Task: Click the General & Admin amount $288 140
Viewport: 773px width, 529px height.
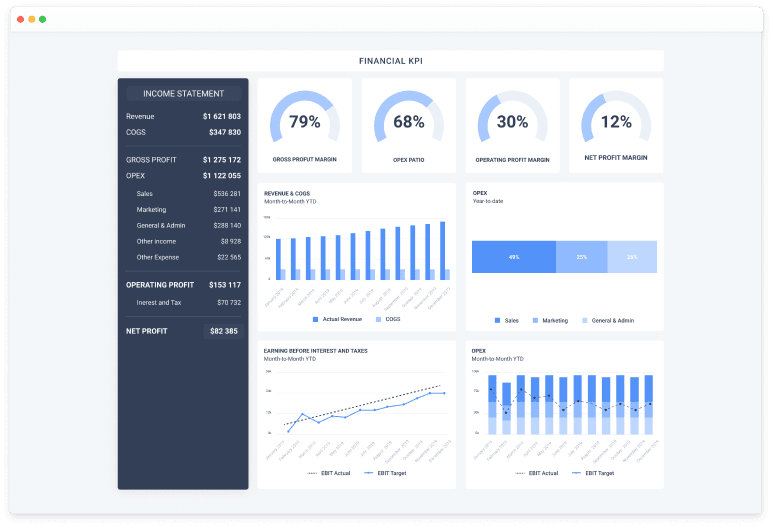Action: (227, 225)
